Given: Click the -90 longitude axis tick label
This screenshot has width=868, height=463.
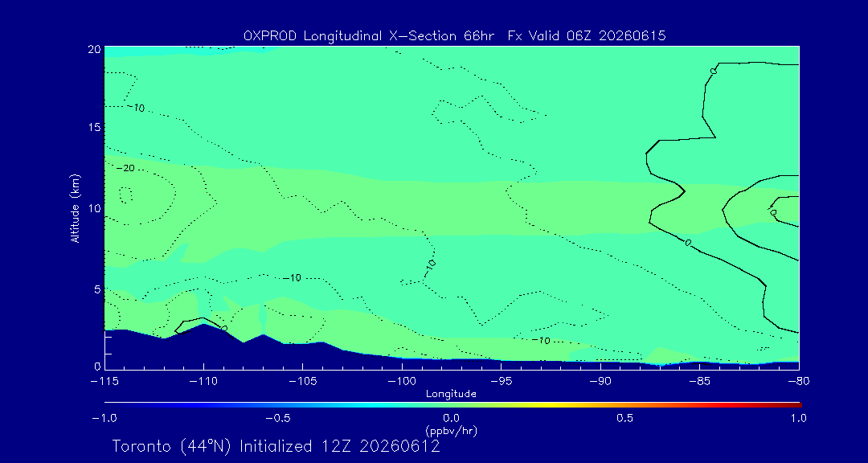Looking at the screenshot, I should pyautogui.click(x=600, y=381).
